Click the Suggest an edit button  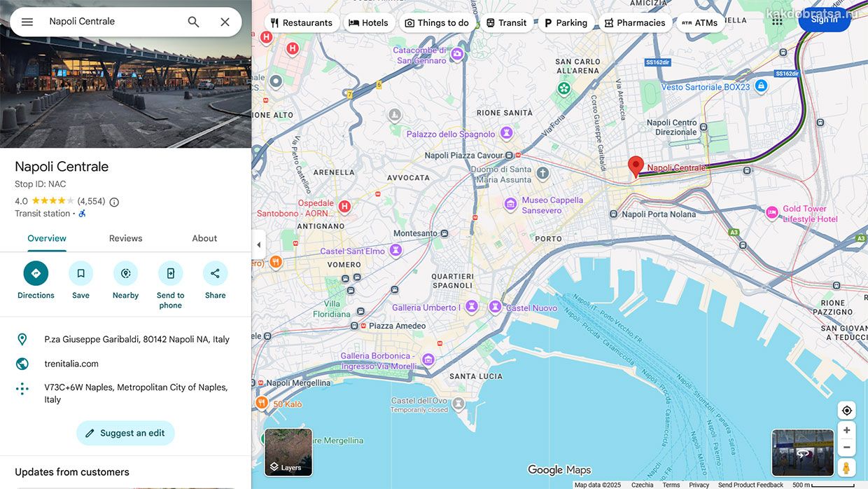pyautogui.click(x=125, y=433)
